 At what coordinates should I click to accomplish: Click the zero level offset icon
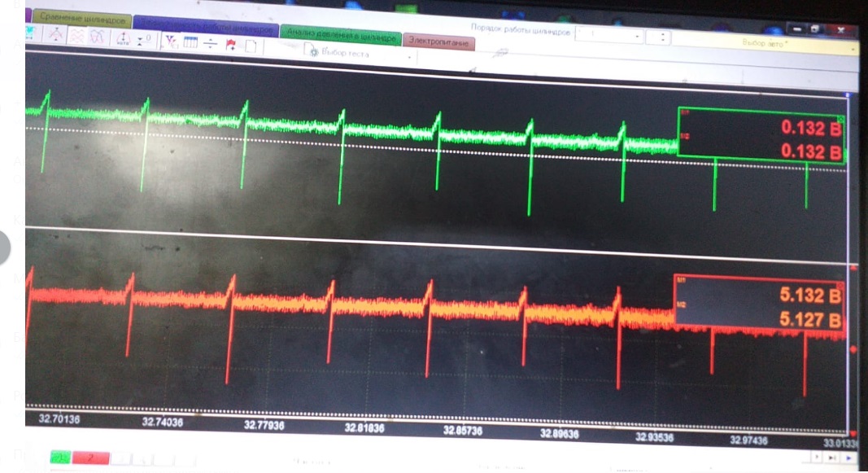(x=143, y=40)
